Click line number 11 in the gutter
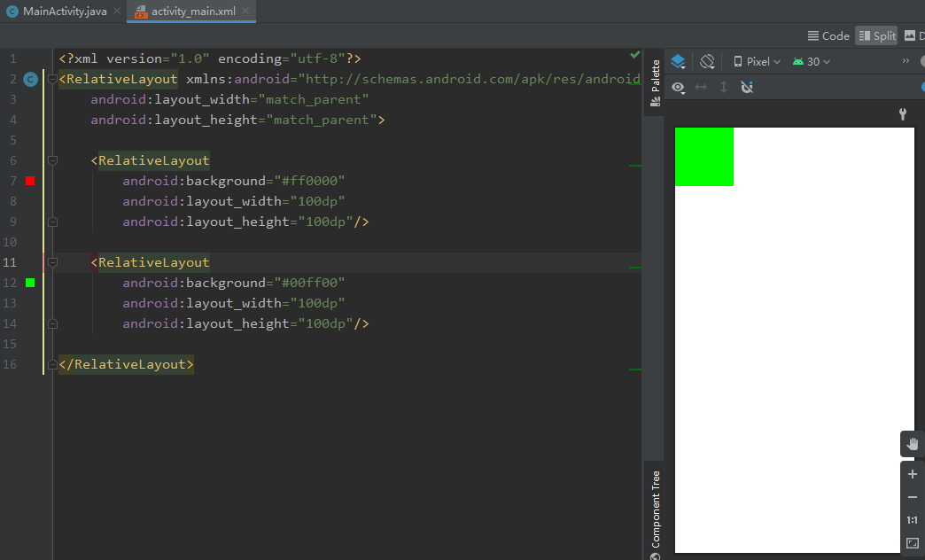Viewport: 925px width, 560px height. [10, 262]
